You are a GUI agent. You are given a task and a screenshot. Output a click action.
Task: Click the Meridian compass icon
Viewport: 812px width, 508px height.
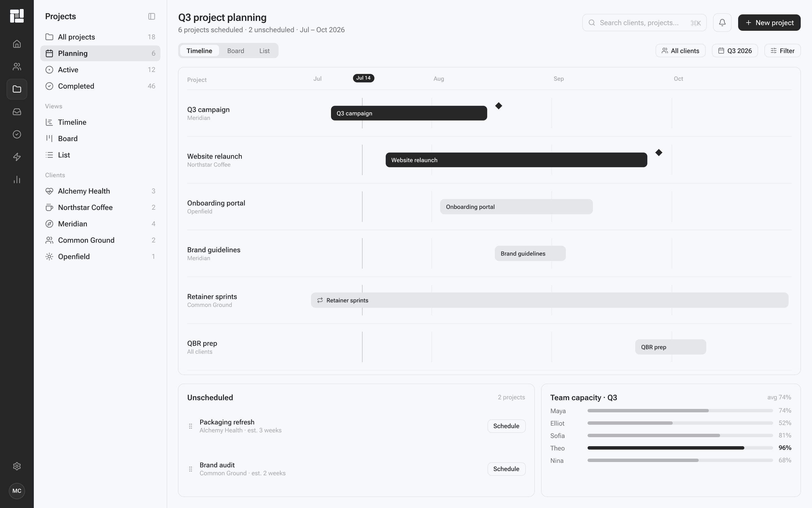pyautogui.click(x=49, y=224)
